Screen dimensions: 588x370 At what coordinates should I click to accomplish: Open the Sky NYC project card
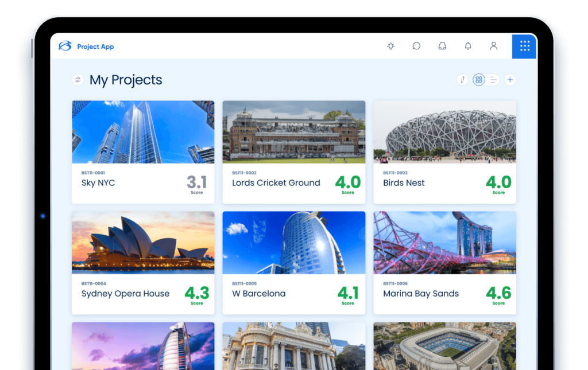[143, 152]
